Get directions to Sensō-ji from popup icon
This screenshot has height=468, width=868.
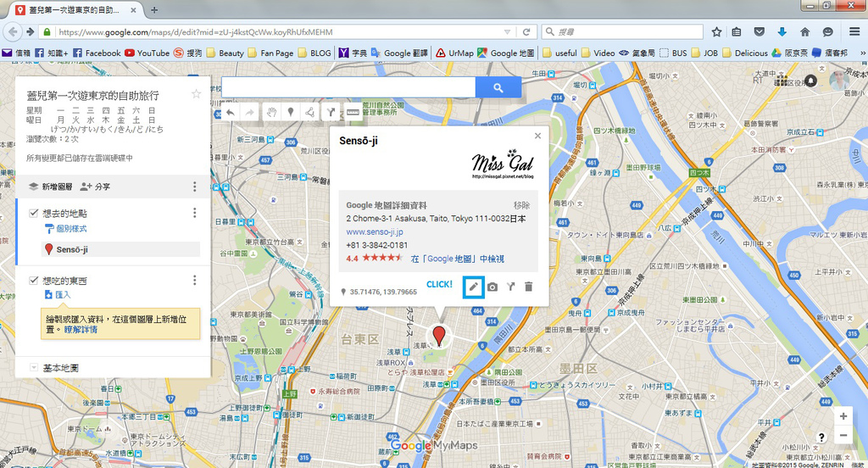click(510, 287)
